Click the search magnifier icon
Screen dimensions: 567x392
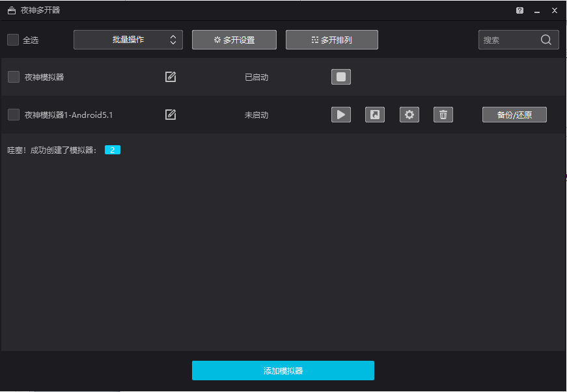(x=546, y=40)
